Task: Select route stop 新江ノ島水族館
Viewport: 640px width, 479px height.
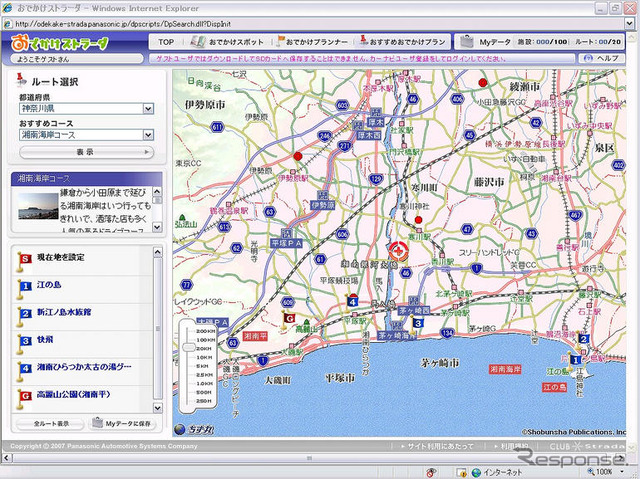Action: click(x=64, y=312)
